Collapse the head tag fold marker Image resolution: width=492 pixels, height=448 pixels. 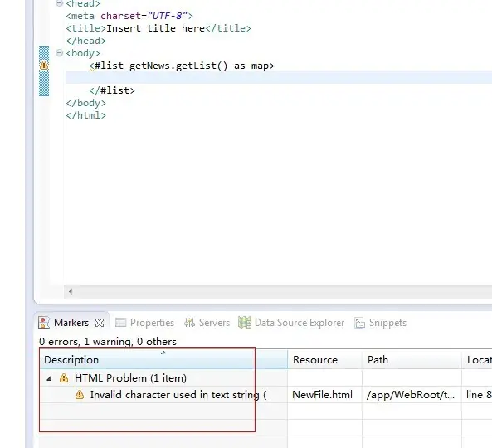59,3
